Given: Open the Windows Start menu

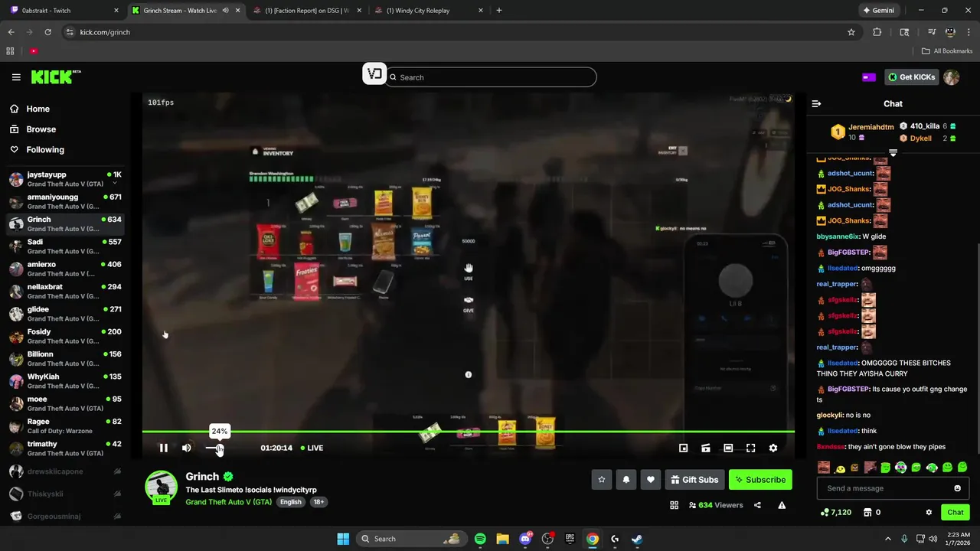Looking at the screenshot, I should [342, 539].
